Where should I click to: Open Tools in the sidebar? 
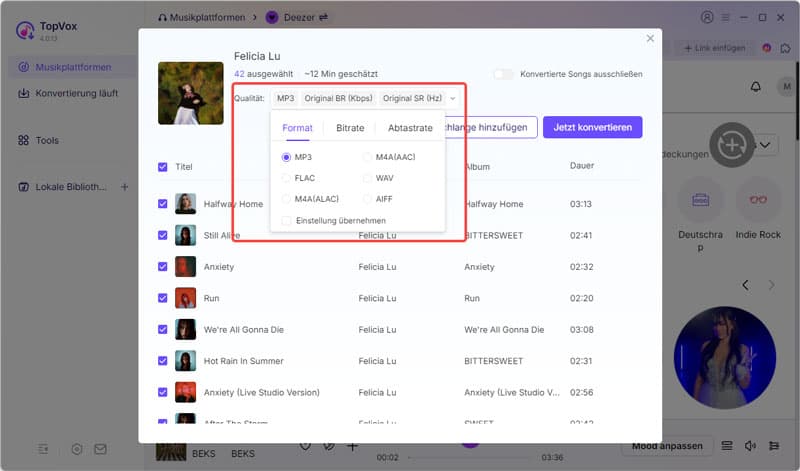(39, 140)
